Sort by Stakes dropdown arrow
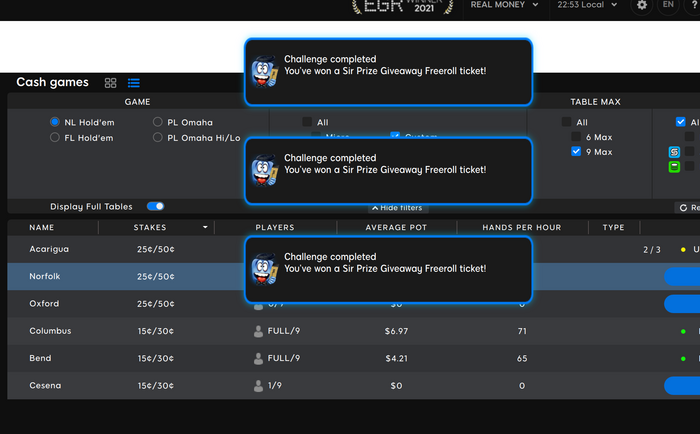 coord(205,227)
